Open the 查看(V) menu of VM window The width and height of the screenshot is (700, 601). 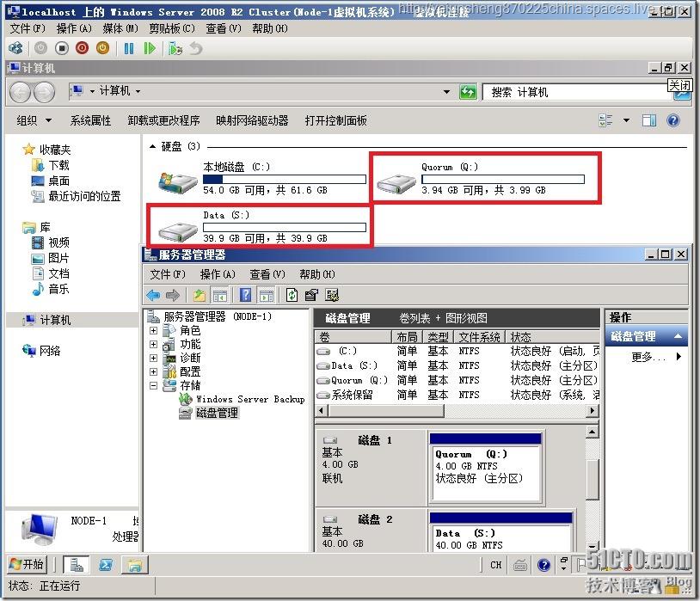[224, 28]
